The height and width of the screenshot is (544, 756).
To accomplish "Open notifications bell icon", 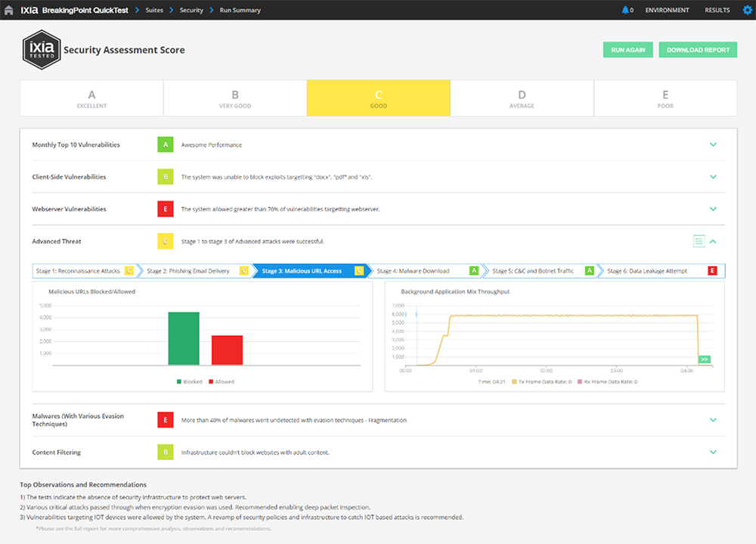I will coord(625,10).
